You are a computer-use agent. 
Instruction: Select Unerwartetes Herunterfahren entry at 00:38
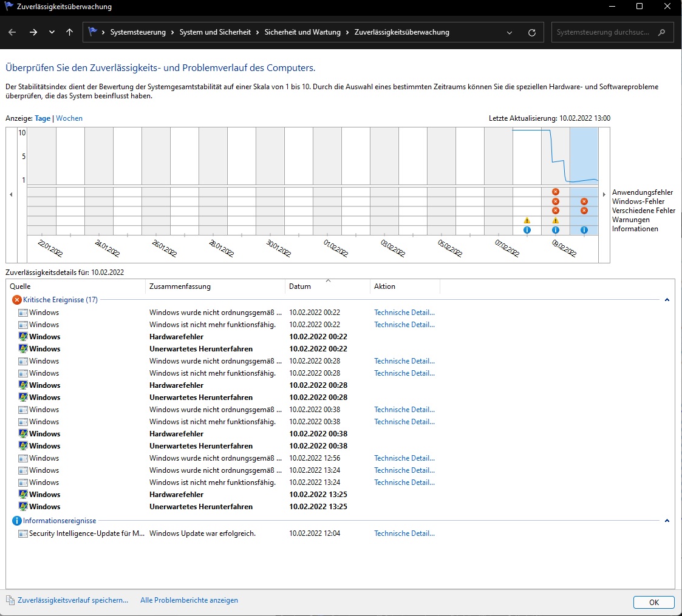[x=200, y=446]
